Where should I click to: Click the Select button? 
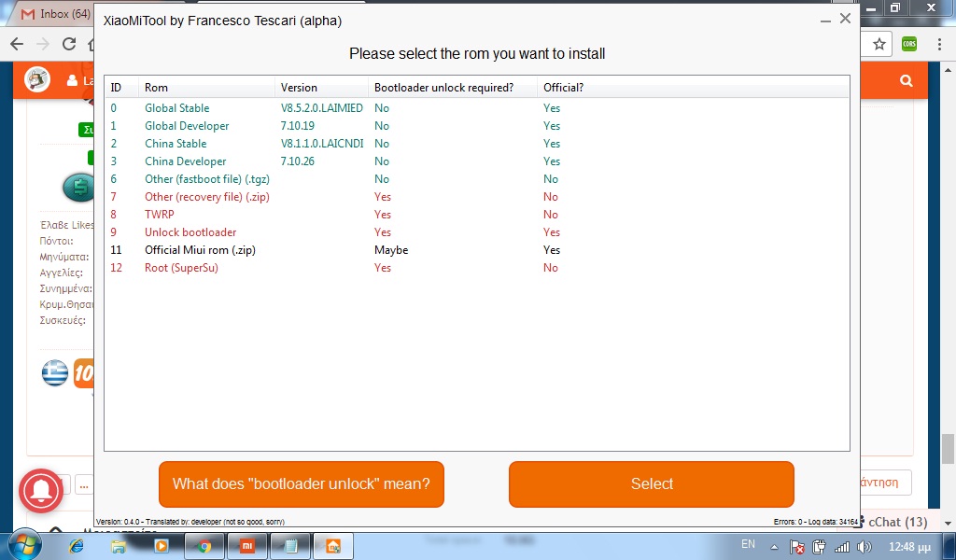(x=651, y=483)
